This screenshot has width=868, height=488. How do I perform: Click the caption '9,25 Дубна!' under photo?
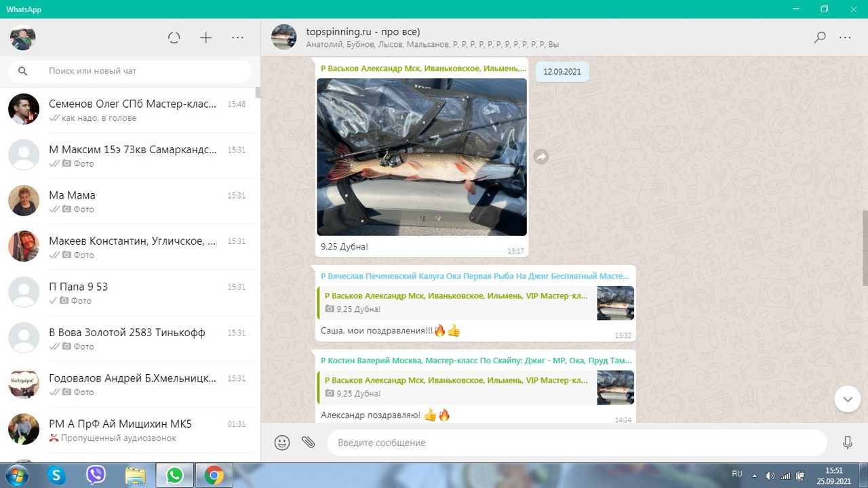tap(344, 247)
